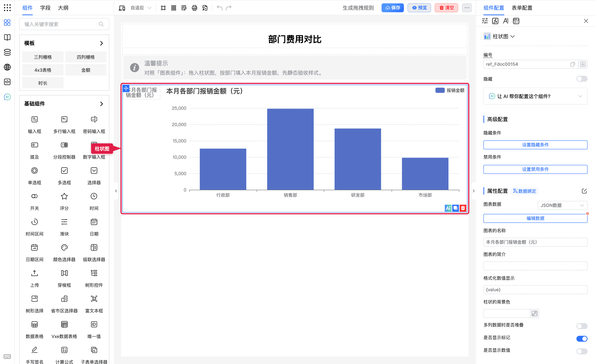The width and height of the screenshot is (595, 364).
Task: Collapse the left component panel
Action: point(116,191)
